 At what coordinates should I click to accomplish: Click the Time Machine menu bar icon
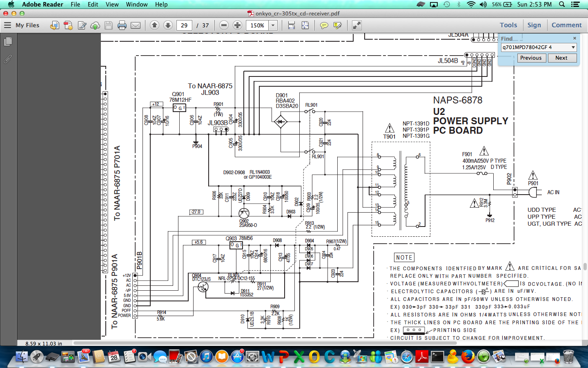pyautogui.click(x=447, y=4)
